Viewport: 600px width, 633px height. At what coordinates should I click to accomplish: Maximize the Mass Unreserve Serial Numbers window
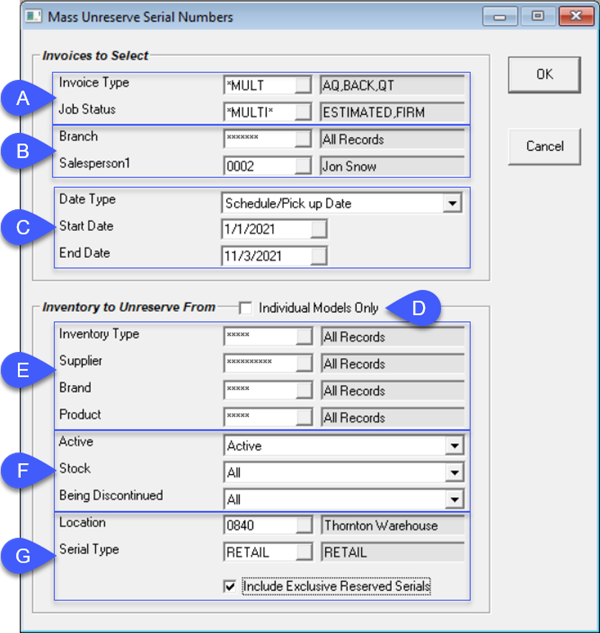point(537,17)
